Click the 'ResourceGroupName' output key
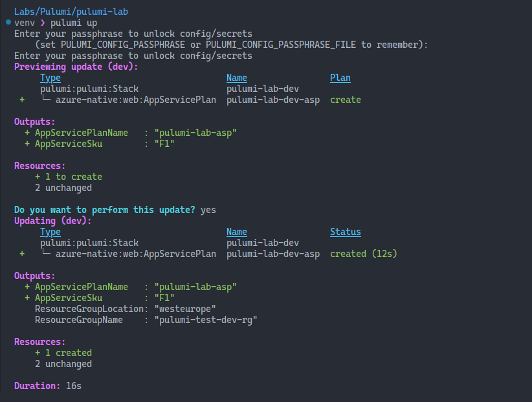The width and height of the screenshot is (532, 402). [79, 320]
